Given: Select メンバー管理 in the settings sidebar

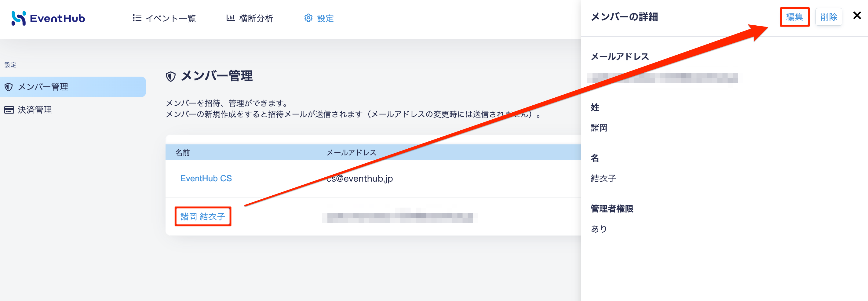Looking at the screenshot, I should pos(73,87).
